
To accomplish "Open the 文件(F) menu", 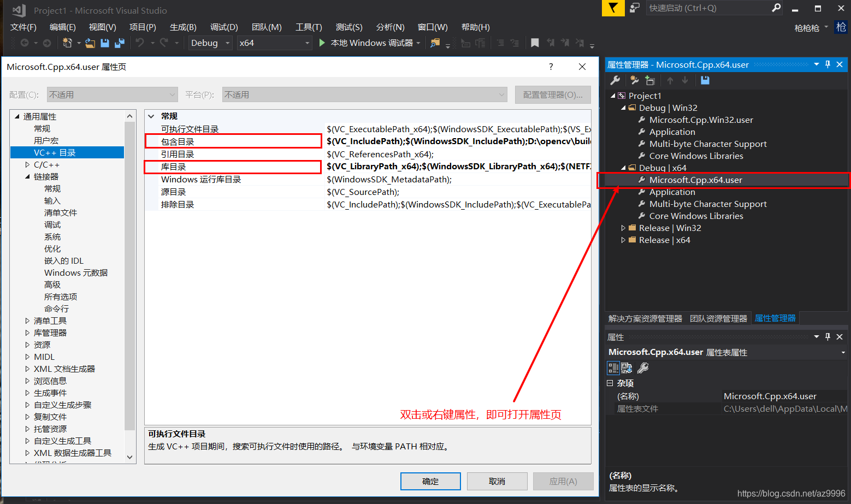I will tap(23, 27).
